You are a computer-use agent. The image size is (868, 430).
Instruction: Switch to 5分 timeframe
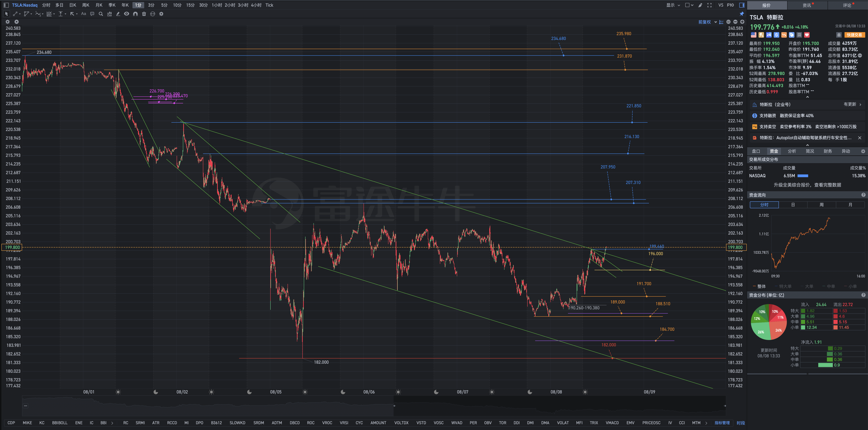click(164, 5)
